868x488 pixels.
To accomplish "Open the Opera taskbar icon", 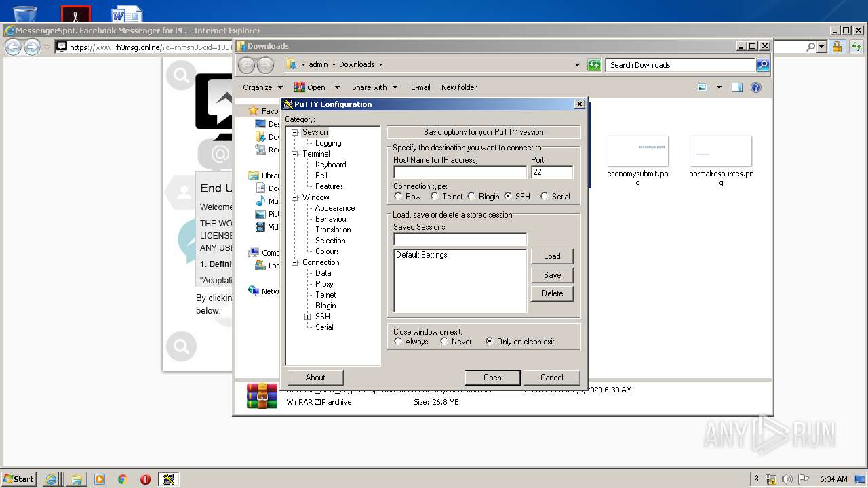I will point(145,479).
